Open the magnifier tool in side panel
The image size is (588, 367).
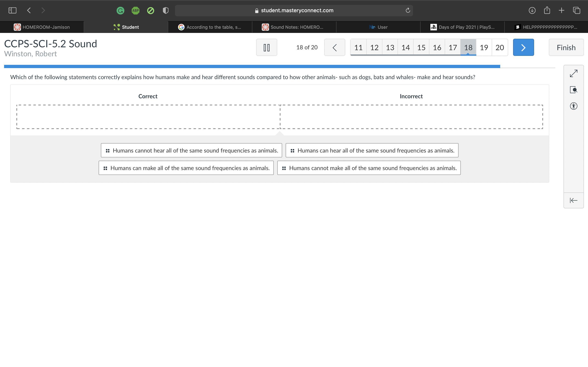point(574,90)
